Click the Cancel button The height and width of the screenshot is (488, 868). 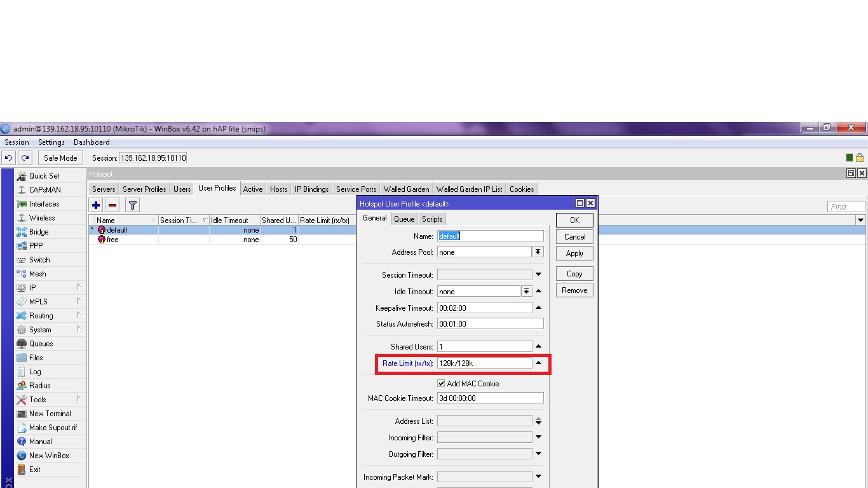(574, 236)
